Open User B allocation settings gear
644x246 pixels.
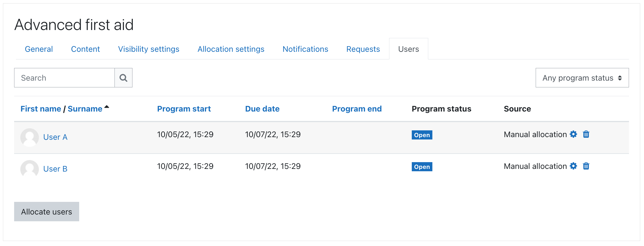[x=573, y=166]
